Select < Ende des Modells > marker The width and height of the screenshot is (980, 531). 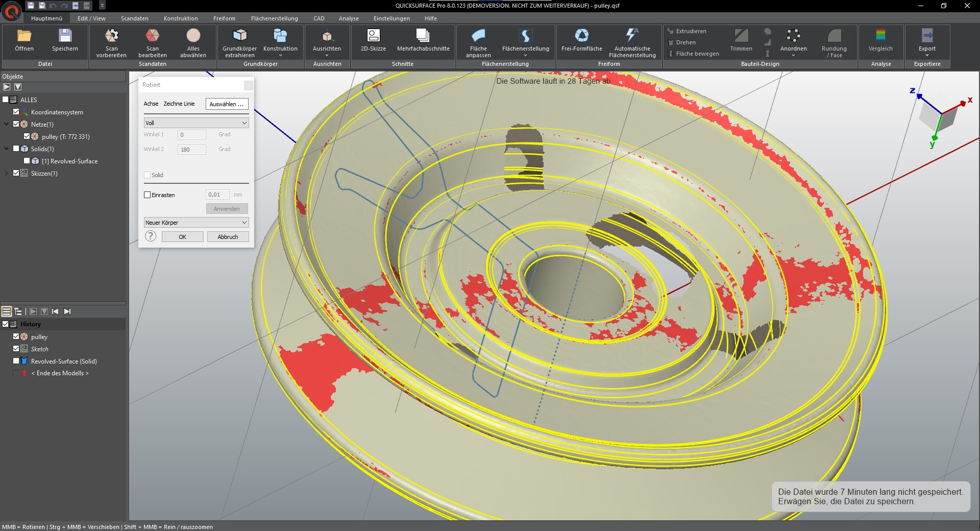pos(60,373)
